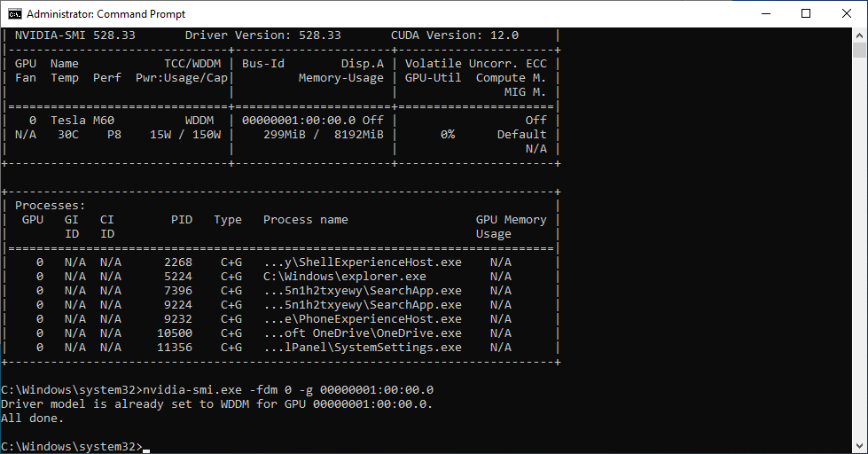
Task: Click the 'Processes:' section label
Action: point(51,206)
